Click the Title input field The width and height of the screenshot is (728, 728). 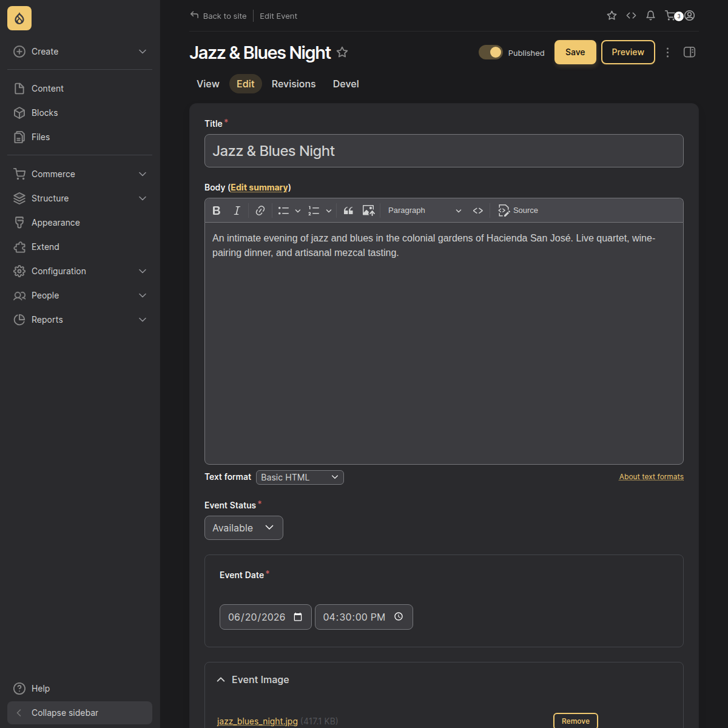[444, 151]
